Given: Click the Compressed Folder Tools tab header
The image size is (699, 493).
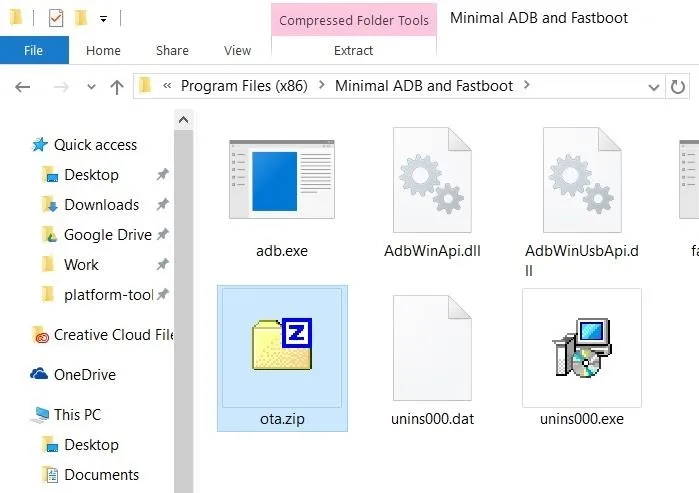Looking at the screenshot, I should tap(354, 20).
